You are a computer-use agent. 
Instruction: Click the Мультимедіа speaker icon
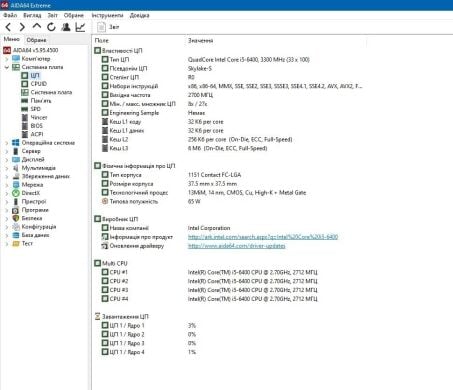16,168
